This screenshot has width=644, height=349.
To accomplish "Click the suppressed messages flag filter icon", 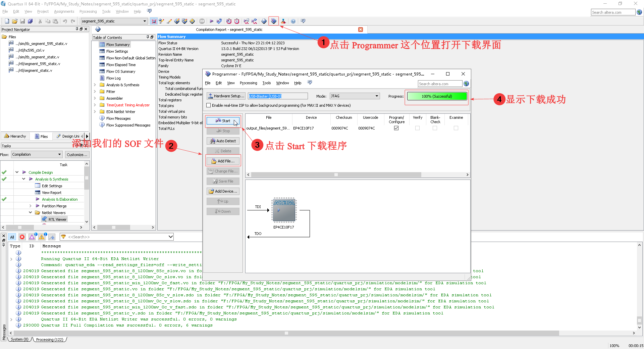I will point(52,237).
